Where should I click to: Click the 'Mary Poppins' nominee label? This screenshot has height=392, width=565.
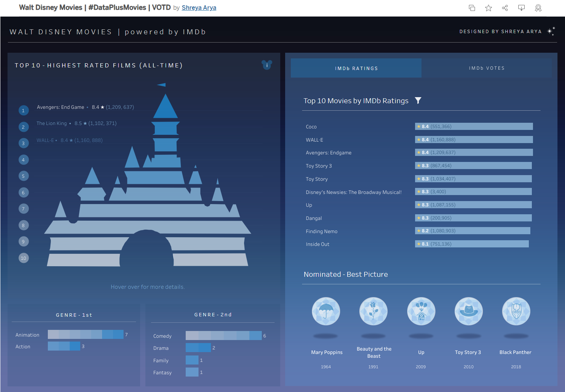(x=327, y=352)
